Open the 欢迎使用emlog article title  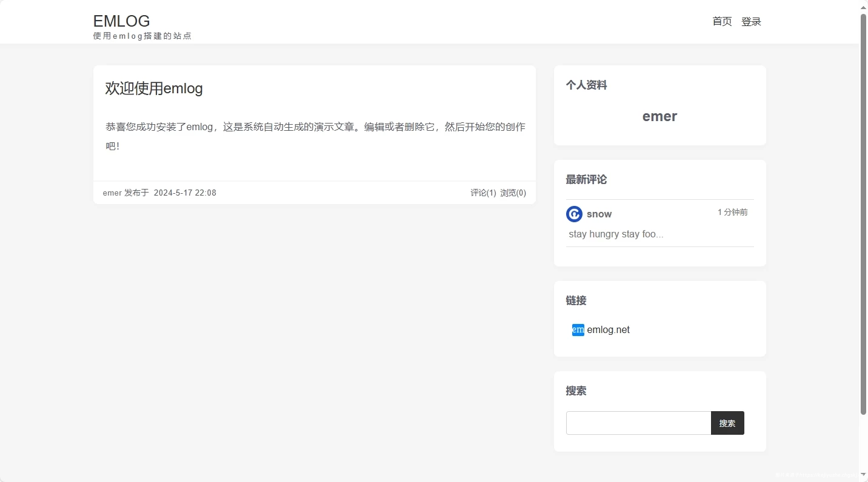[x=154, y=88]
